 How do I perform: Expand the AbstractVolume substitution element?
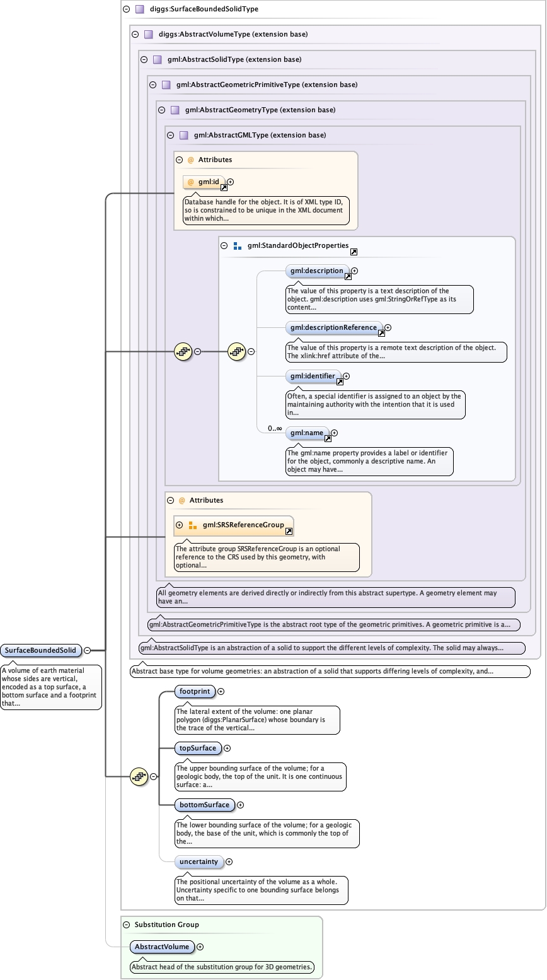click(200, 947)
